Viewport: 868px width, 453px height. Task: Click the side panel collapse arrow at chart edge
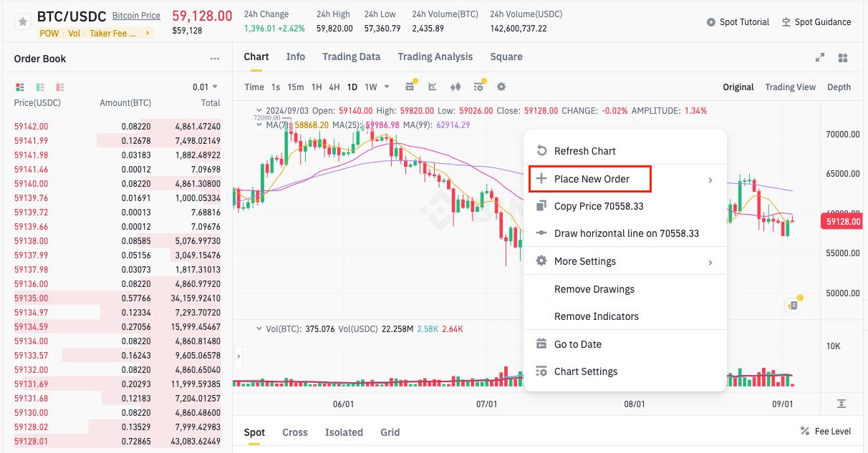238,356
